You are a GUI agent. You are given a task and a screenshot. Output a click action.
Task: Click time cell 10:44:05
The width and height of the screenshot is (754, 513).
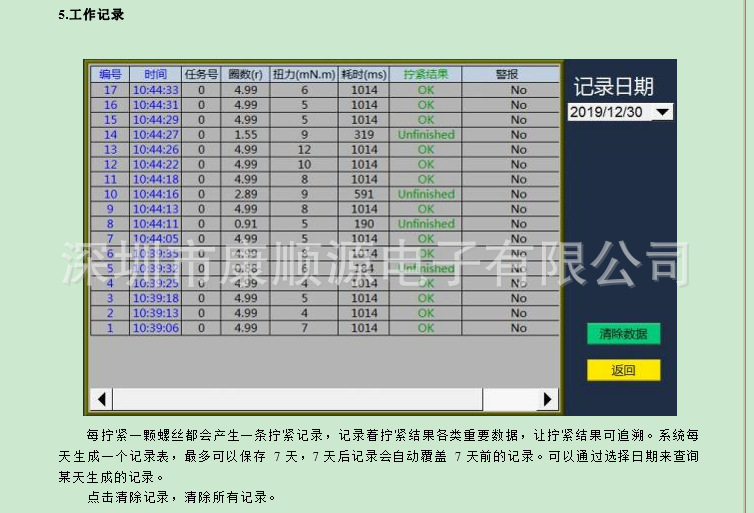155,239
